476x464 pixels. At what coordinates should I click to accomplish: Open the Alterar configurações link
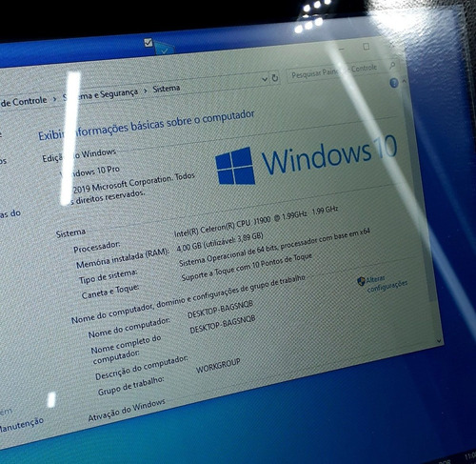[387, 284]
